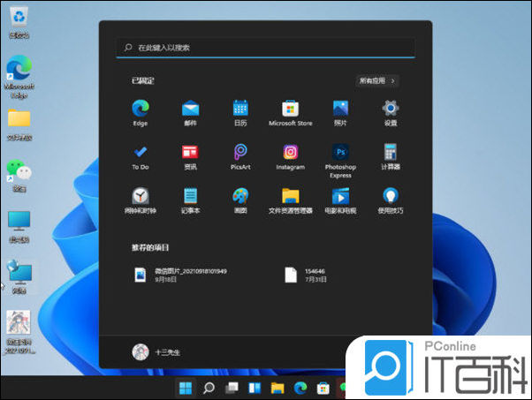Open the Photos (照片) app
The width and height of the screenshot is (532, 400).
tap(340, 113)
